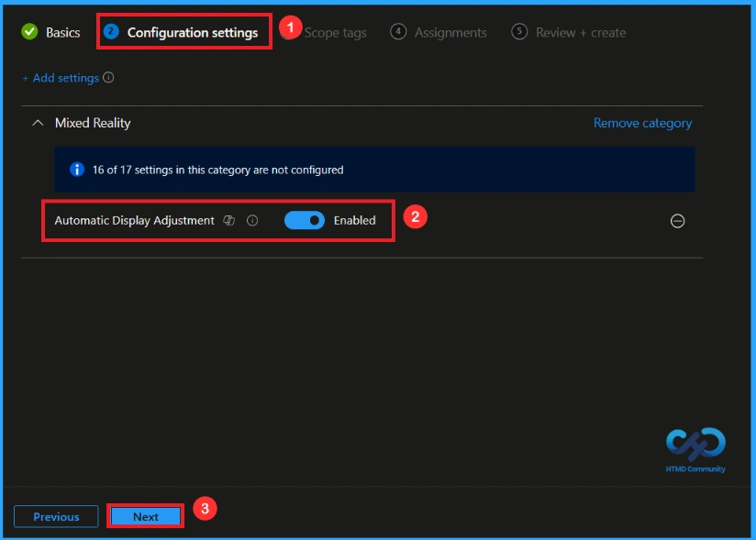The height and width of the screenshot is (540, 756).
Task: Click the Add settings link
Action: click(62, 78)
